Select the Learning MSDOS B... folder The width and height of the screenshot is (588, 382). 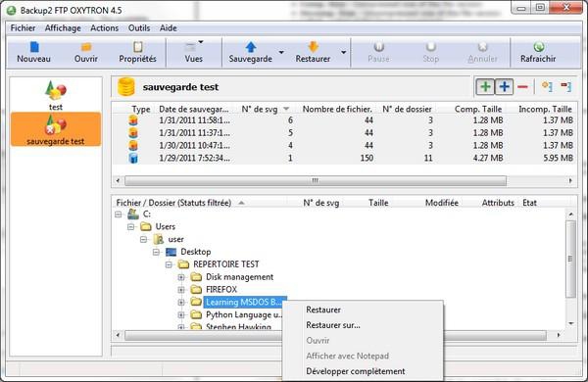tap(244, 302)
